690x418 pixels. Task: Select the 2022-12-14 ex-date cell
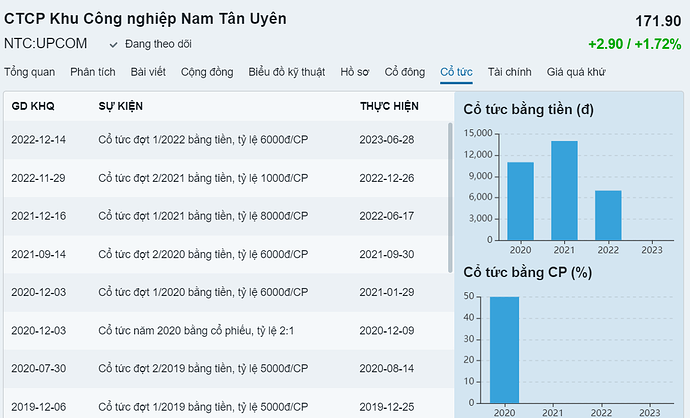tap(39, 140)
